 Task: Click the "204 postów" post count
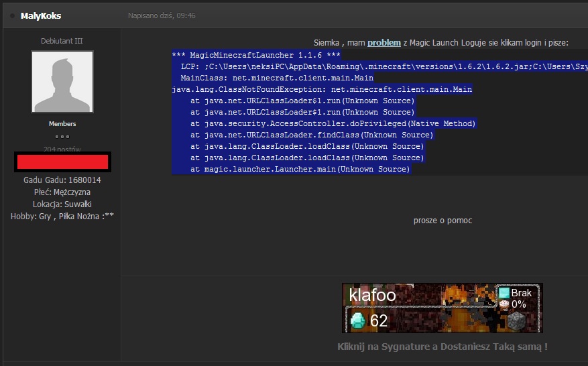[x=62, y=149]
